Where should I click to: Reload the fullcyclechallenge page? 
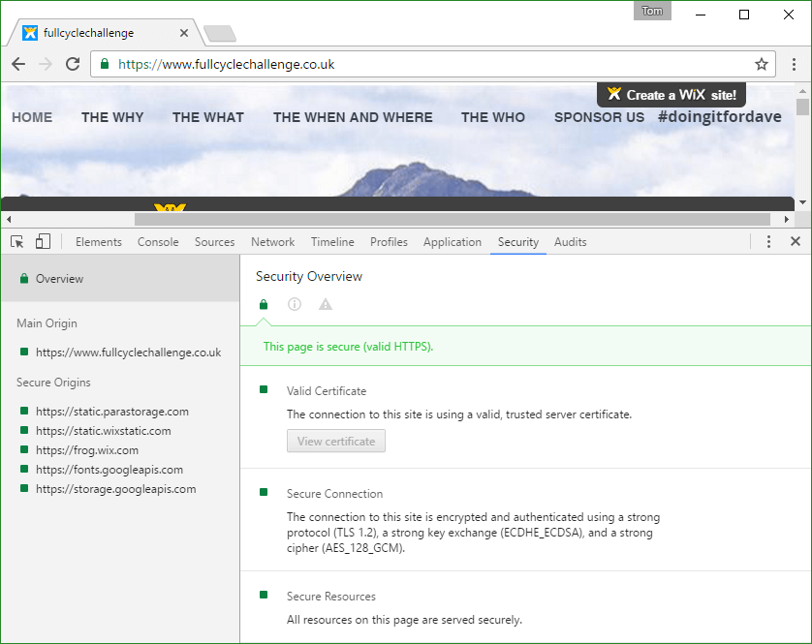click(73, 64)
